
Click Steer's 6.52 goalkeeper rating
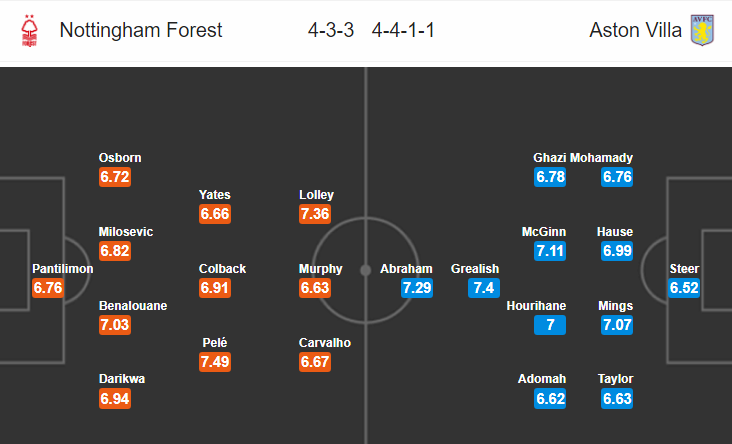click(x=684, y=288)
